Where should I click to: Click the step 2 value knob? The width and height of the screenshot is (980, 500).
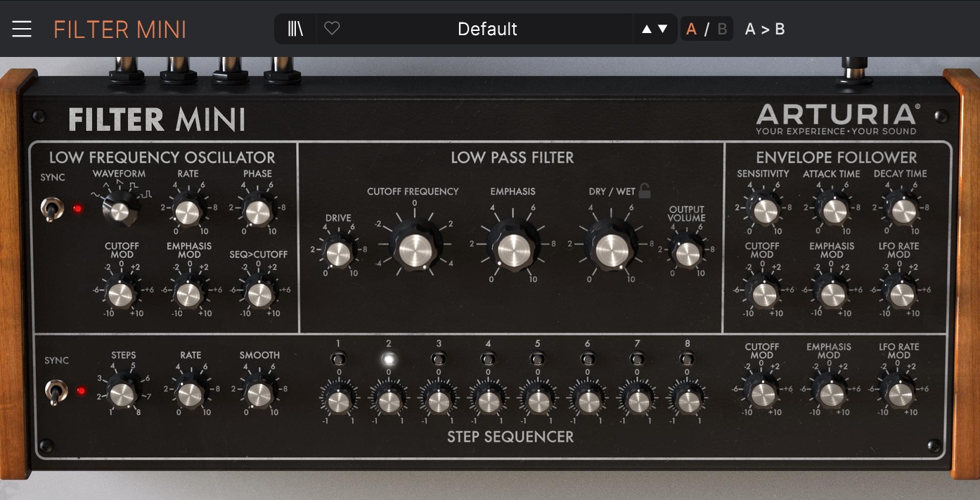[388, 401]
